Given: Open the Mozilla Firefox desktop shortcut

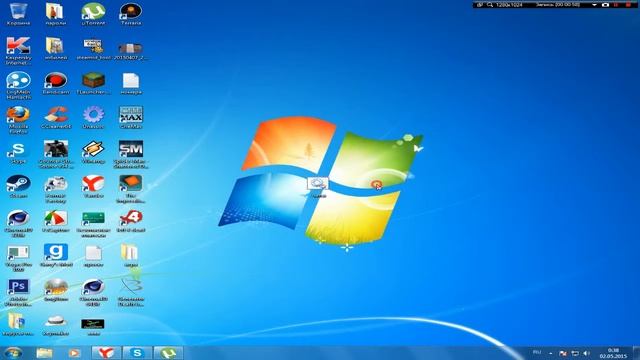Looking at the screenshot, I should [x=18, y=120].
